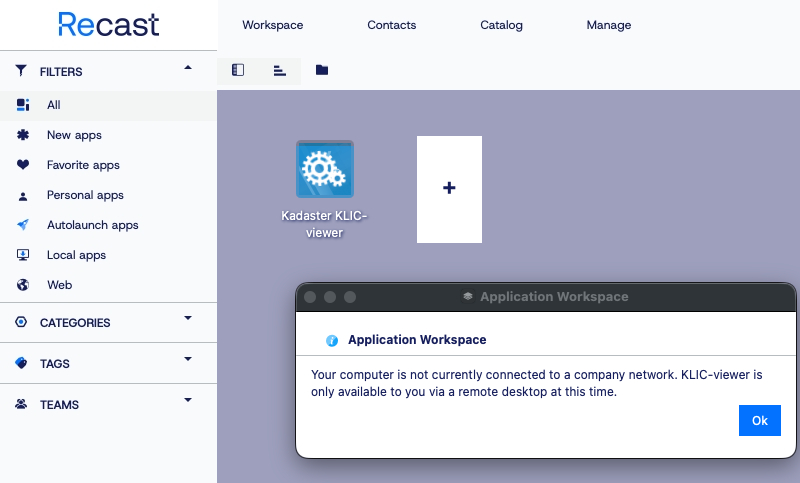Click the globe icon for Web
The width and height of the screenshot is (800, 483).
(23, 285)
